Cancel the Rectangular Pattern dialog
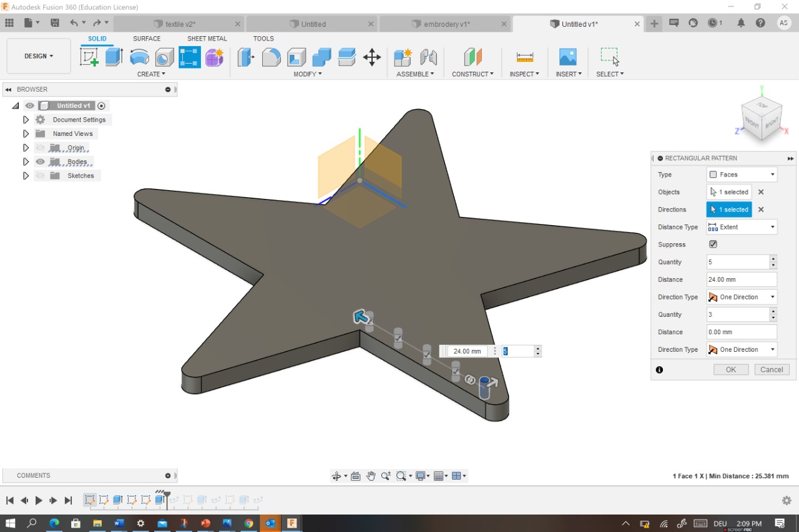Viewport: 799px width, 532px height. pyautogui.click(x=772, y=369)
